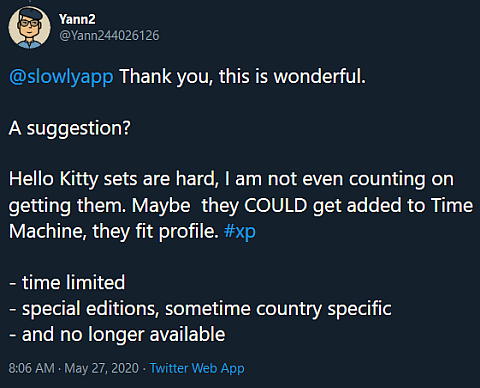Click the words "Hello Kitty" in the tweet
480x388 pixels.
click(54, 179)
